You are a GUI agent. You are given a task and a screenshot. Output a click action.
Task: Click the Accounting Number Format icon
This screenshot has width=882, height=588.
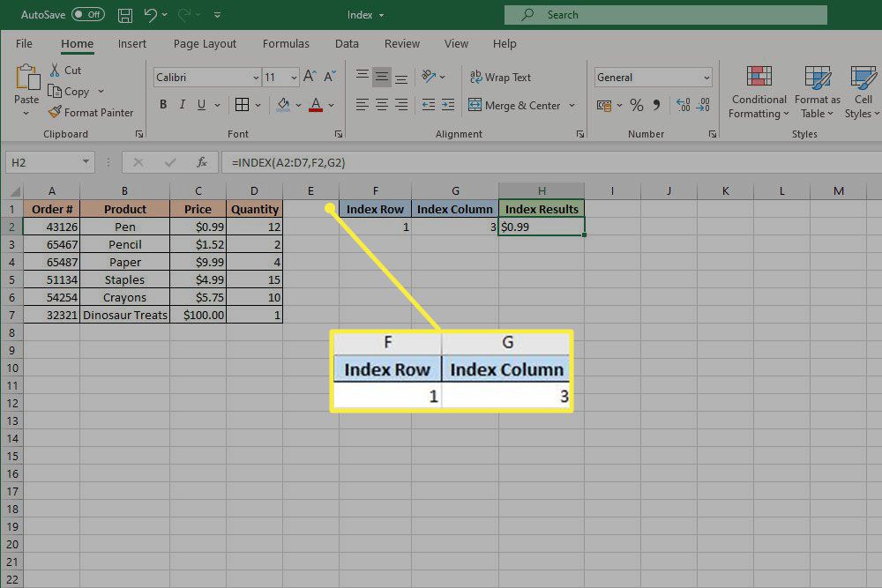pos(604,105)
